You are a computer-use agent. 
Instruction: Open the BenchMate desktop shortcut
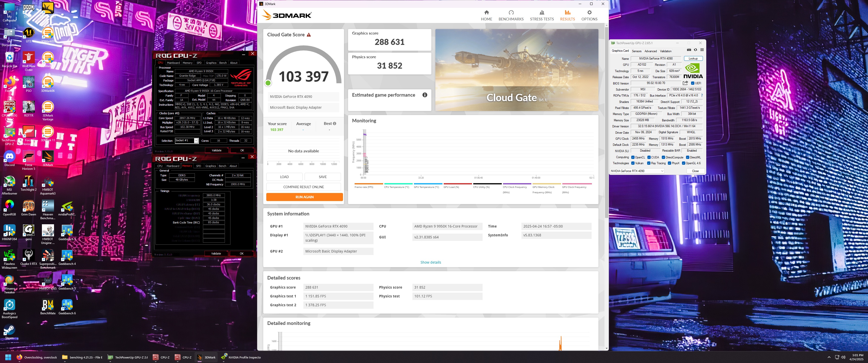[48, 307]
